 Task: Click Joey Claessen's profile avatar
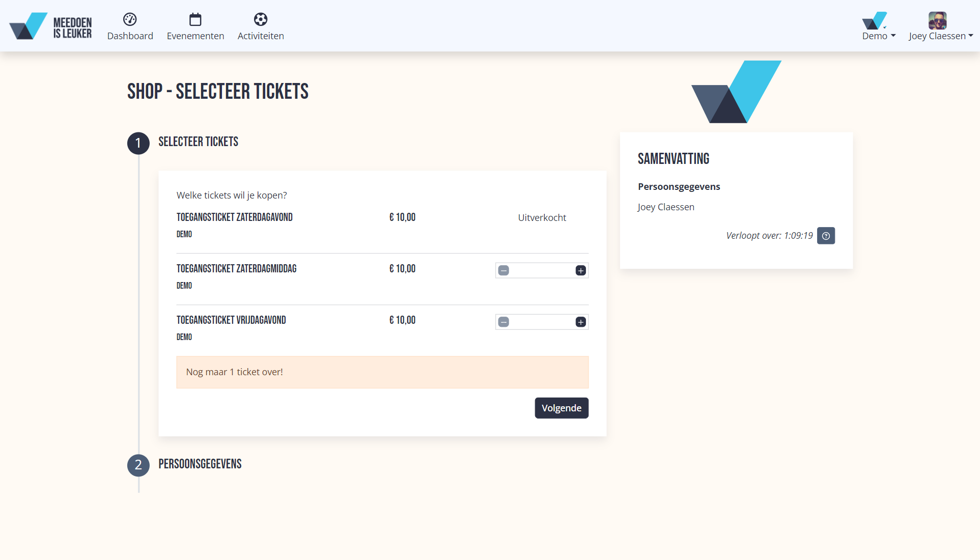[x=937, y=21]
